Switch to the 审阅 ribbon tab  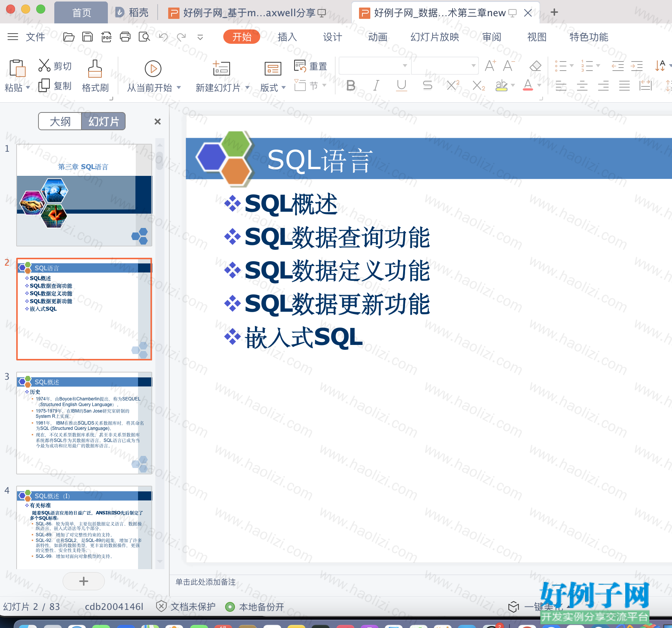point(492,37)
